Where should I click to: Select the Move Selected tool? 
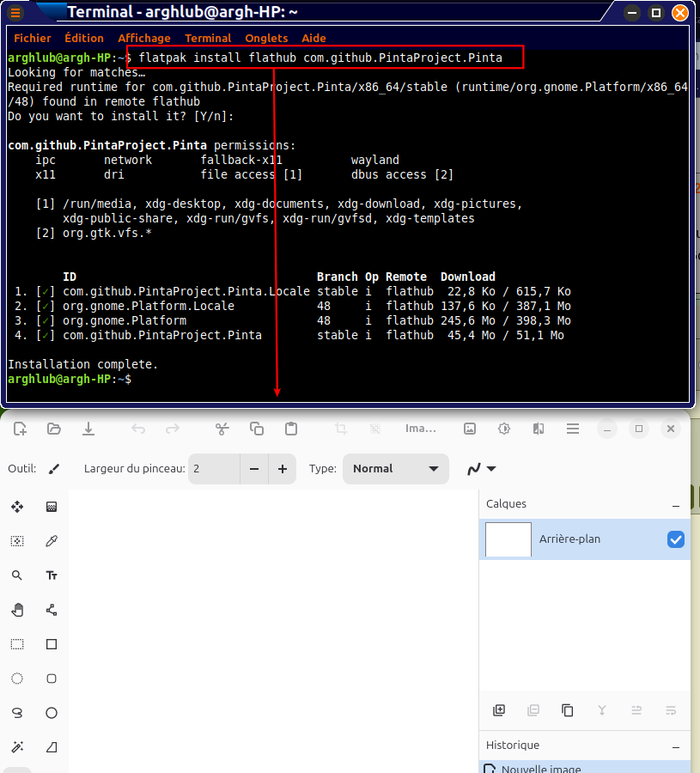pos(17,507)
